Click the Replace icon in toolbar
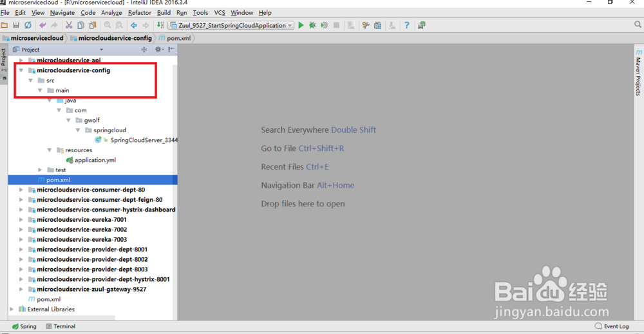Image resolution: width=644 pixels, height=334 pixels. coord(119,26)
